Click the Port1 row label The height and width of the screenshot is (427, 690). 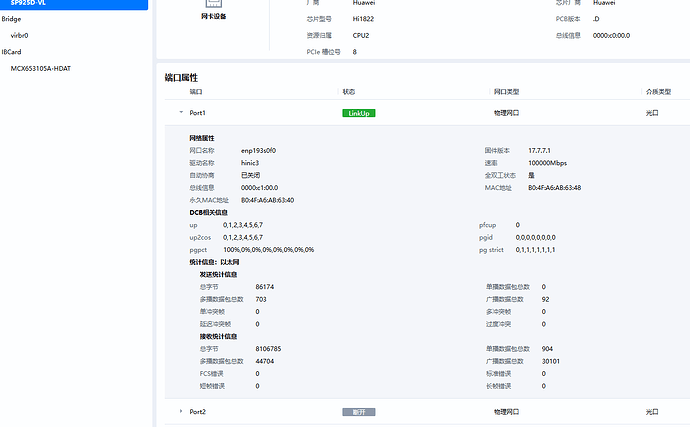(198, 113)
